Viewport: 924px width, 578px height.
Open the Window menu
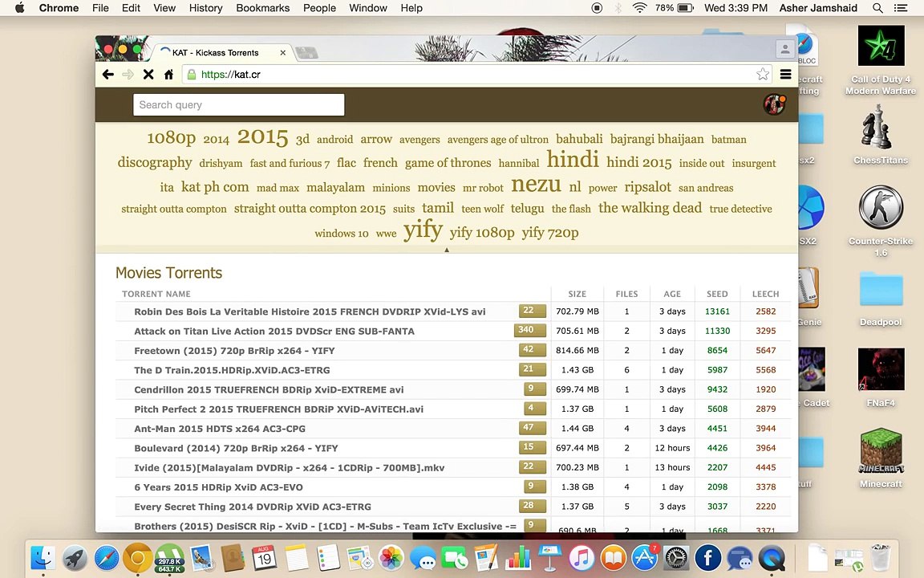pos(367,8)
